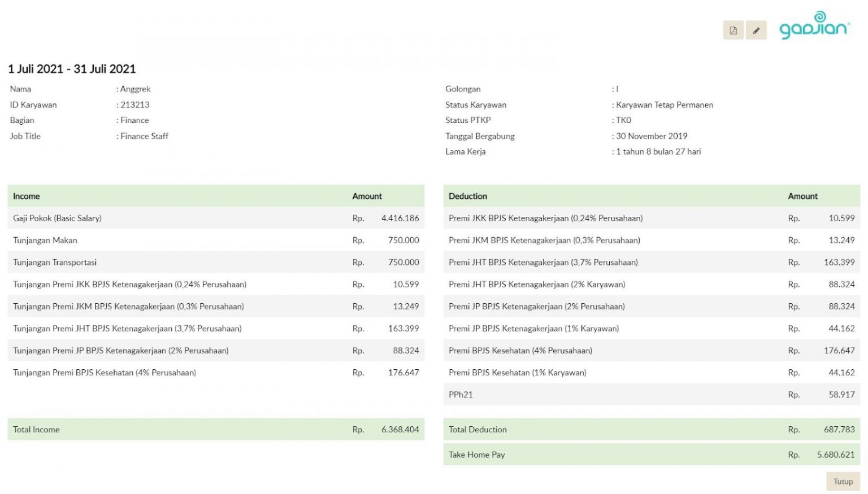Image resolution: width=868 pixels, height=494 pixels.
Task: Click the Deduction column header
Action: coord(467,196)
